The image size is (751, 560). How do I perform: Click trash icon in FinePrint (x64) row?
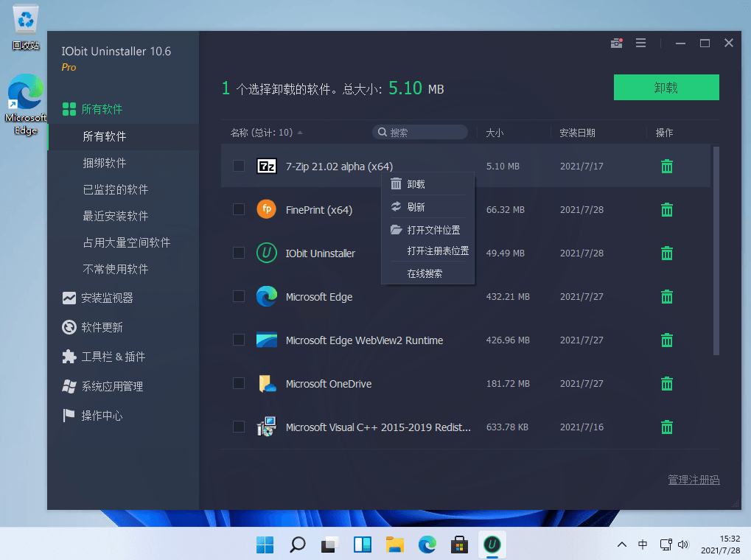pyautogui.click(x=667, y=210)
